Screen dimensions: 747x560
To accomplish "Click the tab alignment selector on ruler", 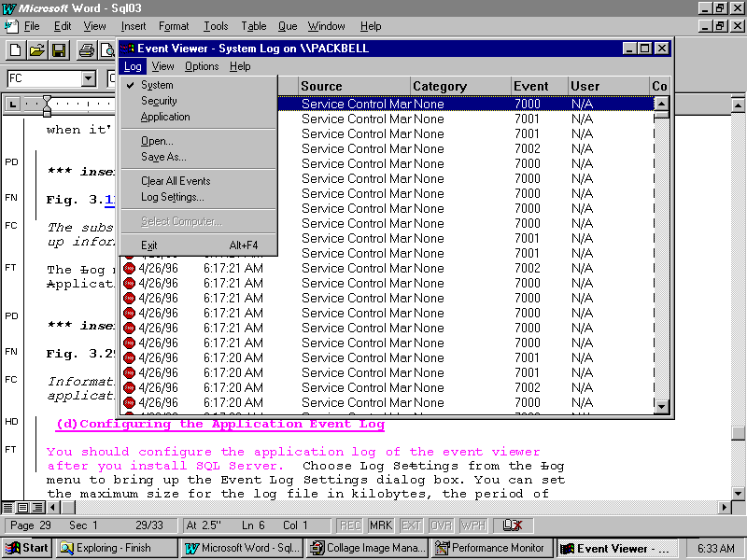I will [x=12, y=104].
